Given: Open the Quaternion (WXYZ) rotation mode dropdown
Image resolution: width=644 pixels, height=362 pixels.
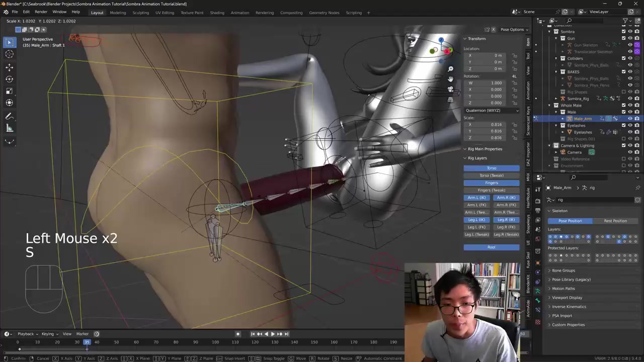Looking at the screenshot, I should point(492,111).
